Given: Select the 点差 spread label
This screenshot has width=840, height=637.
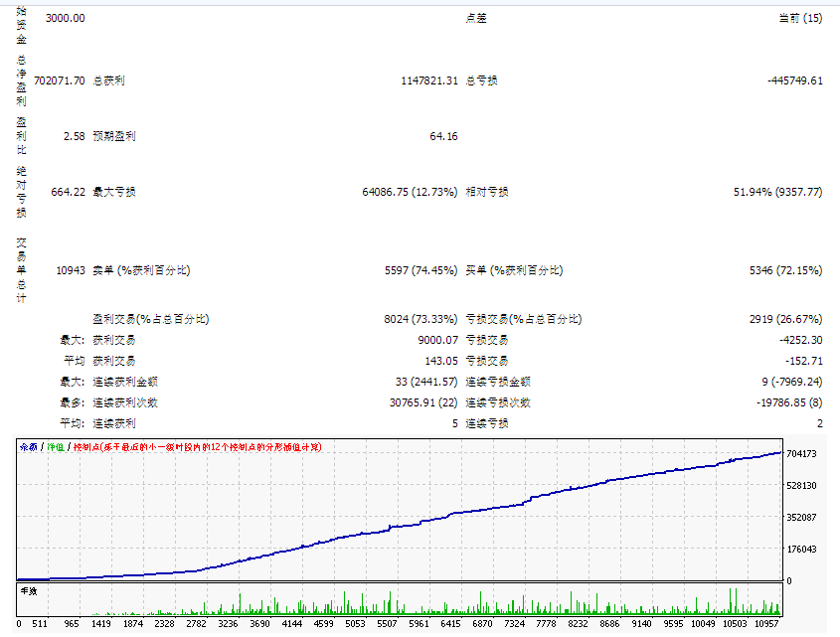Looking at the screenshot, I should tap(476, 18).
